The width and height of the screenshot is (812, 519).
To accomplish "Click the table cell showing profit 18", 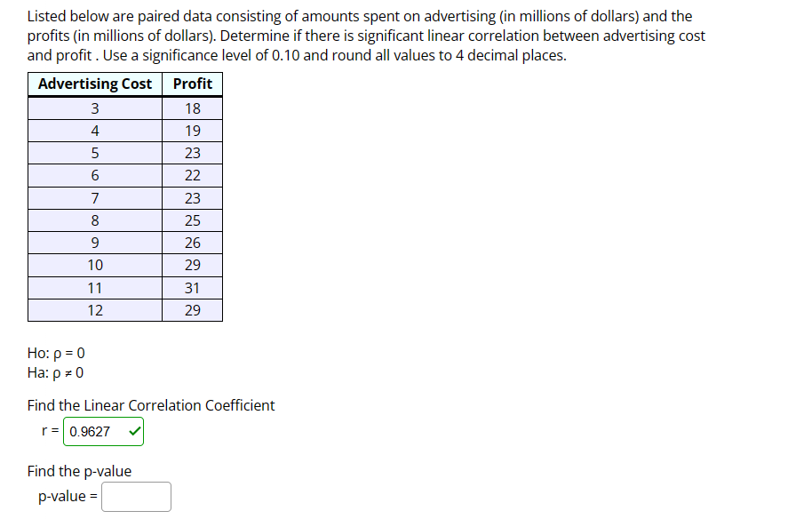I will point(192,108).
